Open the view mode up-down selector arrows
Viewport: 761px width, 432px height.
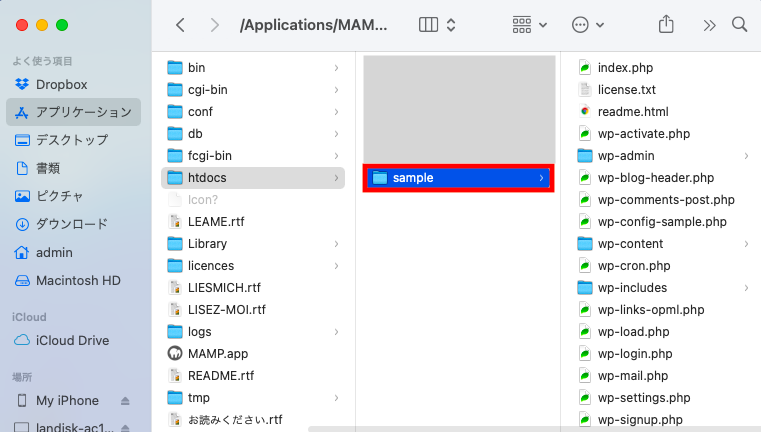(x=451, y=25)
